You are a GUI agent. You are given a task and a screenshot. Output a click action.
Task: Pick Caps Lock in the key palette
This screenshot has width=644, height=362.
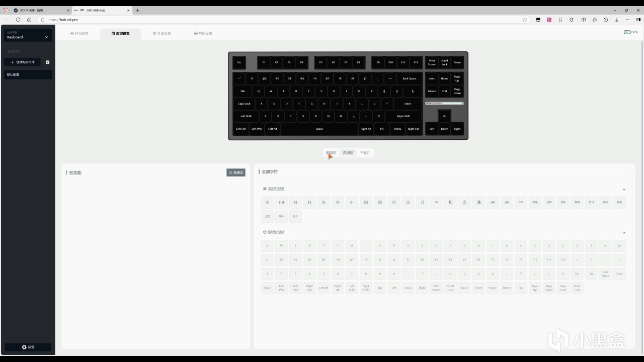coord(563,288)
